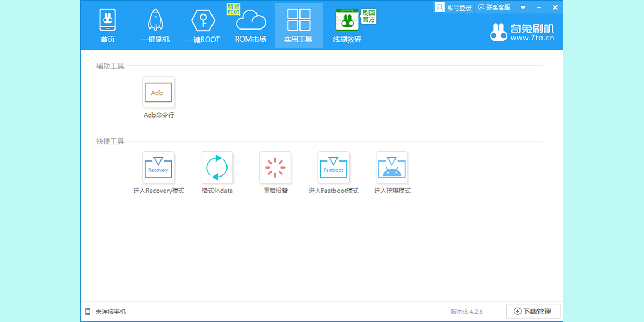Open 下载管理 download manager button
This screenshot has width=644, height=322.
click(x=532, y=311)
